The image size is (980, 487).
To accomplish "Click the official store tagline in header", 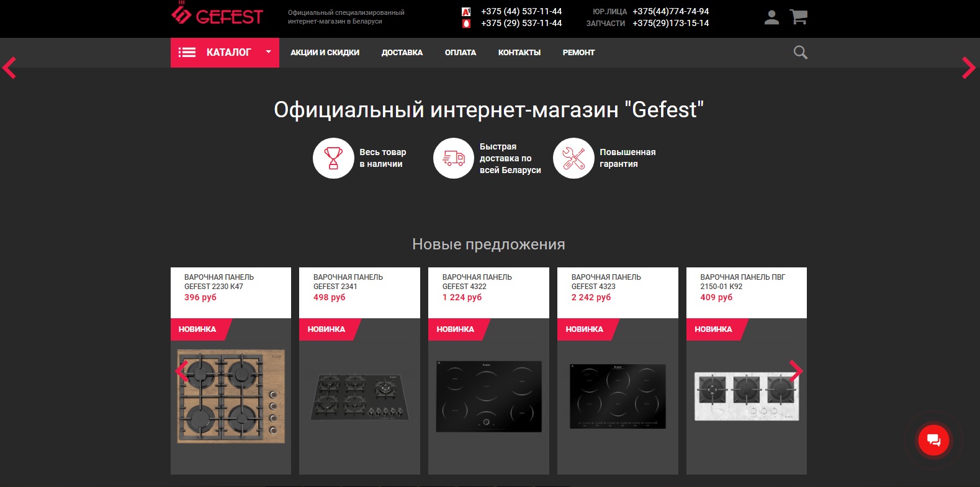I will [x=346, y=17].
